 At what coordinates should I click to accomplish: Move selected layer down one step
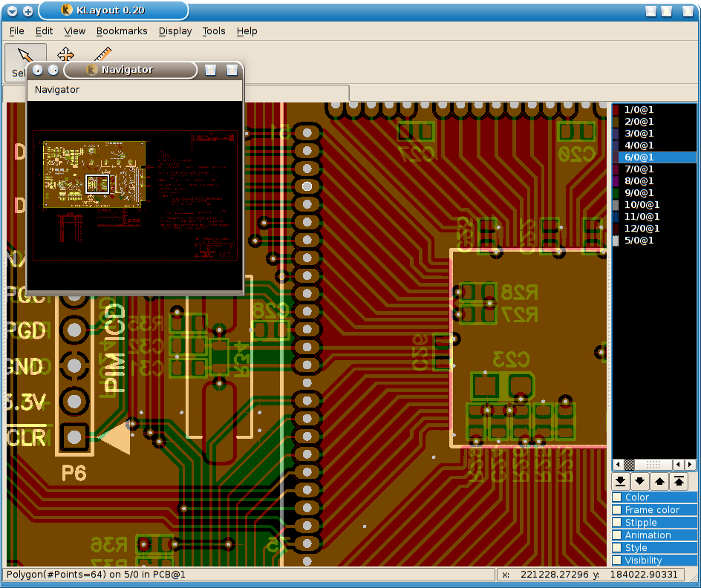tap(640, 481)
